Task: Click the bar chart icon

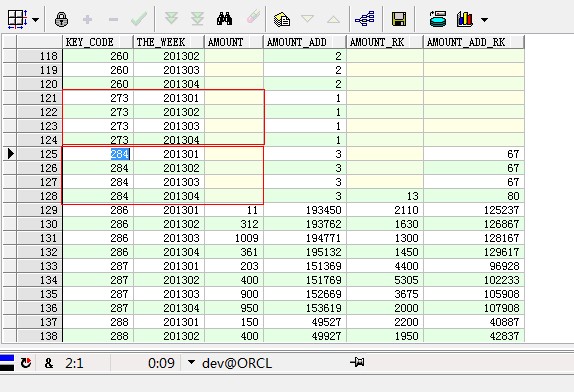Action: [465, 19]
